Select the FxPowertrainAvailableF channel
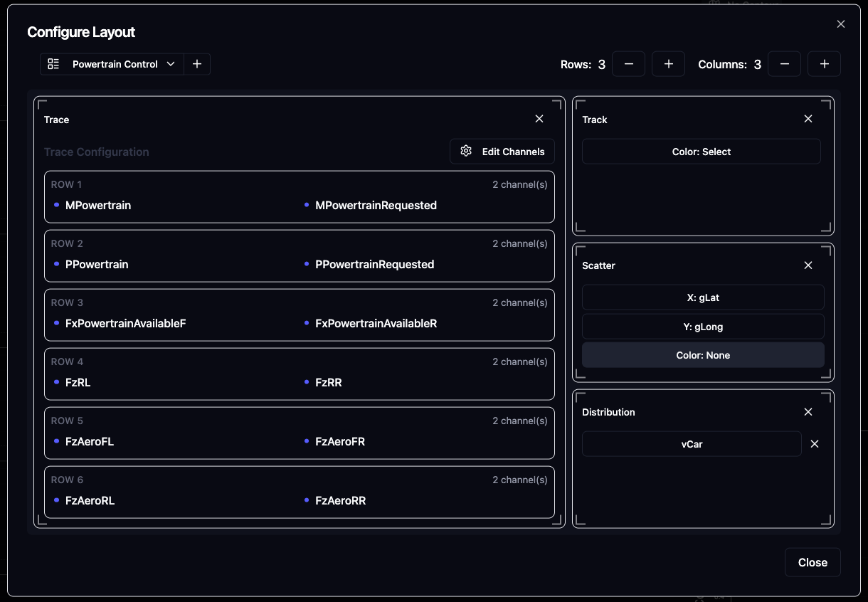This screenshot has width=868, height=602. 125,323
